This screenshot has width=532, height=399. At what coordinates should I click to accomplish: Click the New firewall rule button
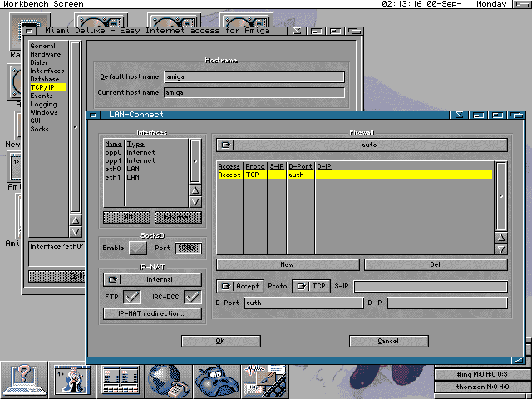(287, 264)
